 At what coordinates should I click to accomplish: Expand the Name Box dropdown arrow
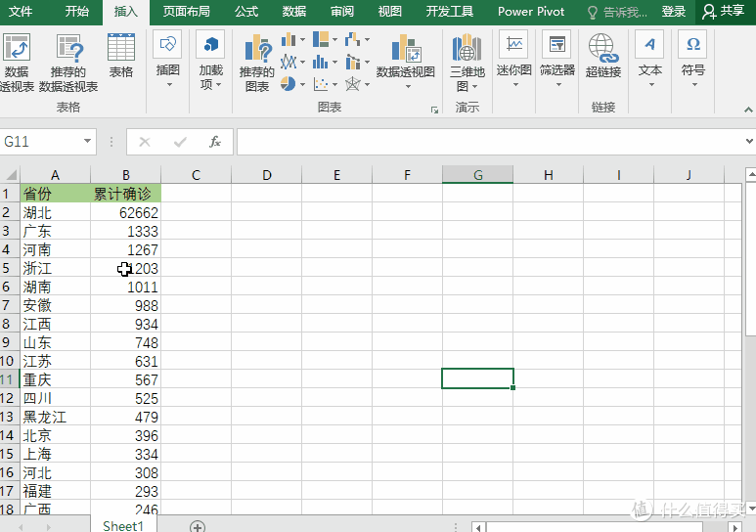pos(87,142)
